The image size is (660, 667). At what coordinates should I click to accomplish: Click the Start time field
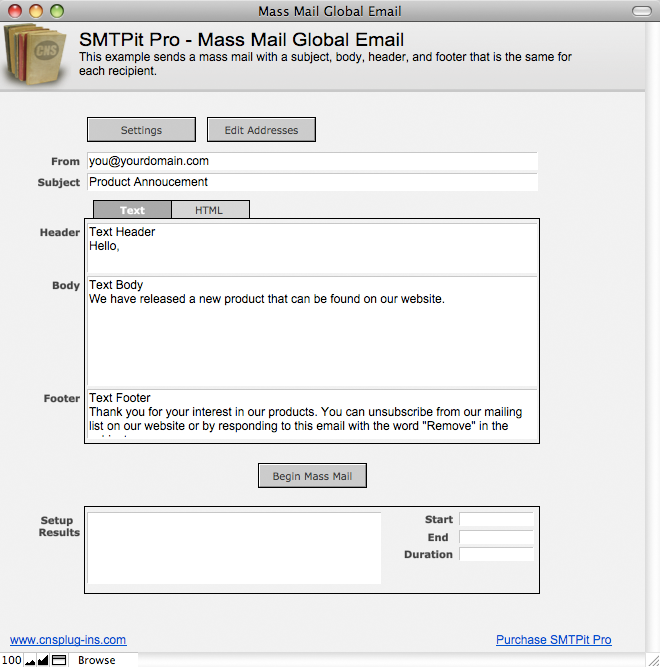click(x=496, y=519)
